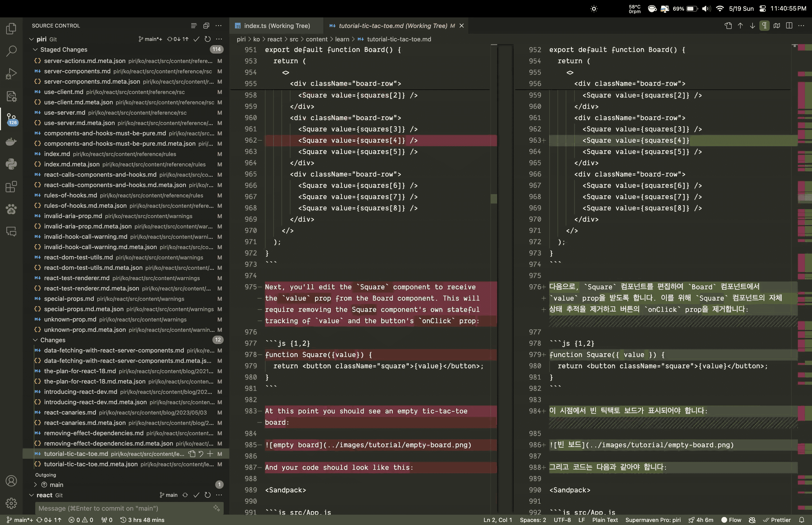This screenshot has height=525, width=812.
Task: Collapse the Staged Changes section
Action: pyautogui.click(x=35, y=50)
